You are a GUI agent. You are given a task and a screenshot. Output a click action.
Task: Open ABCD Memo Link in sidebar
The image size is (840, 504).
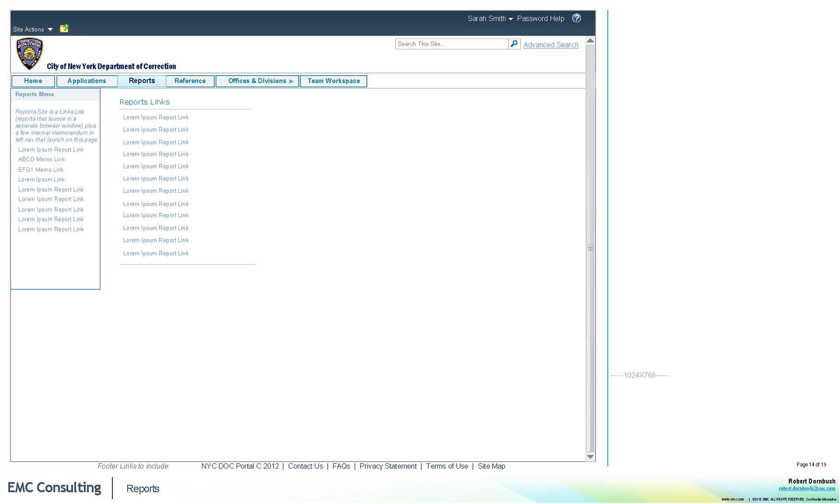42,159
